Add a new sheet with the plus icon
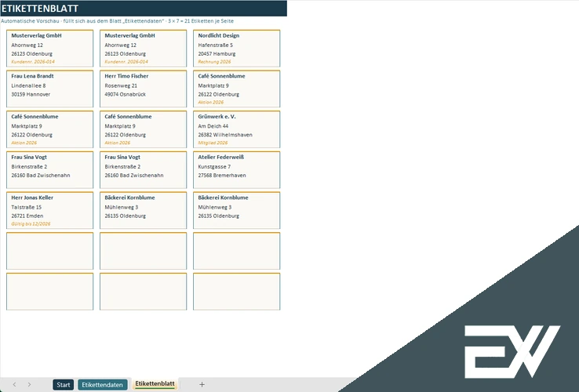 (x=202, y=385)
